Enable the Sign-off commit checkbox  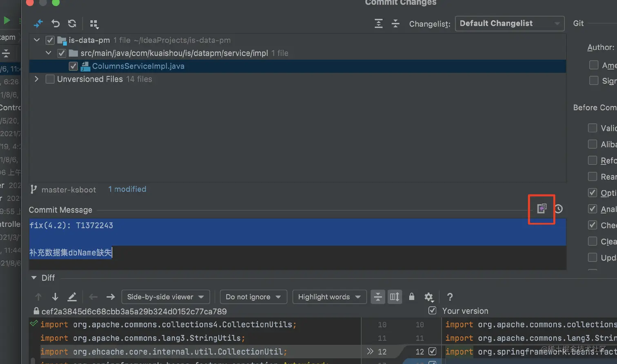[x=594, y=81]
